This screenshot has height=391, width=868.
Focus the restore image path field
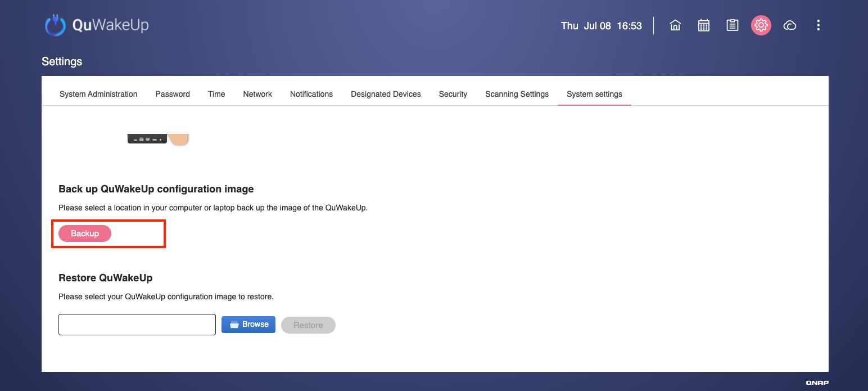coord(137,325)
